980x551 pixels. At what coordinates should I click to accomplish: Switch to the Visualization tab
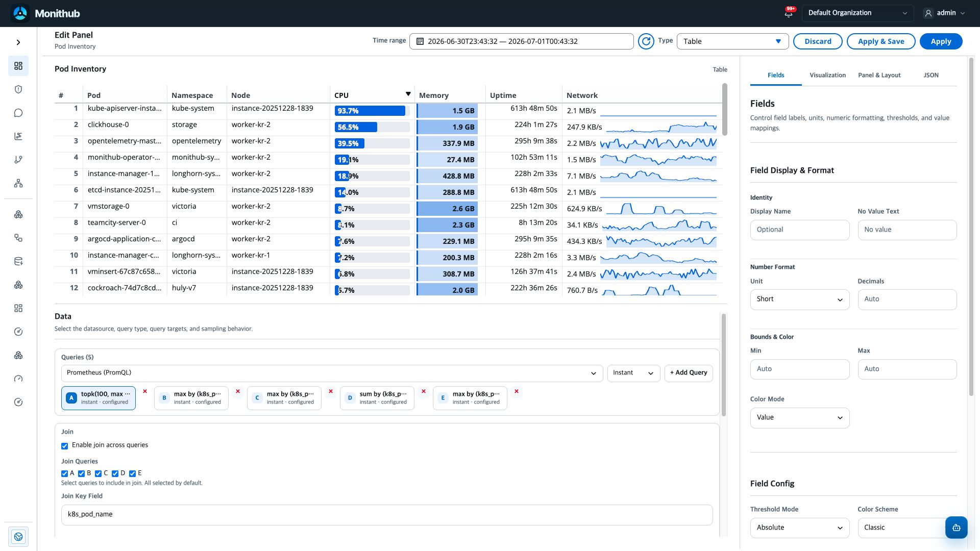coord(827,75)
